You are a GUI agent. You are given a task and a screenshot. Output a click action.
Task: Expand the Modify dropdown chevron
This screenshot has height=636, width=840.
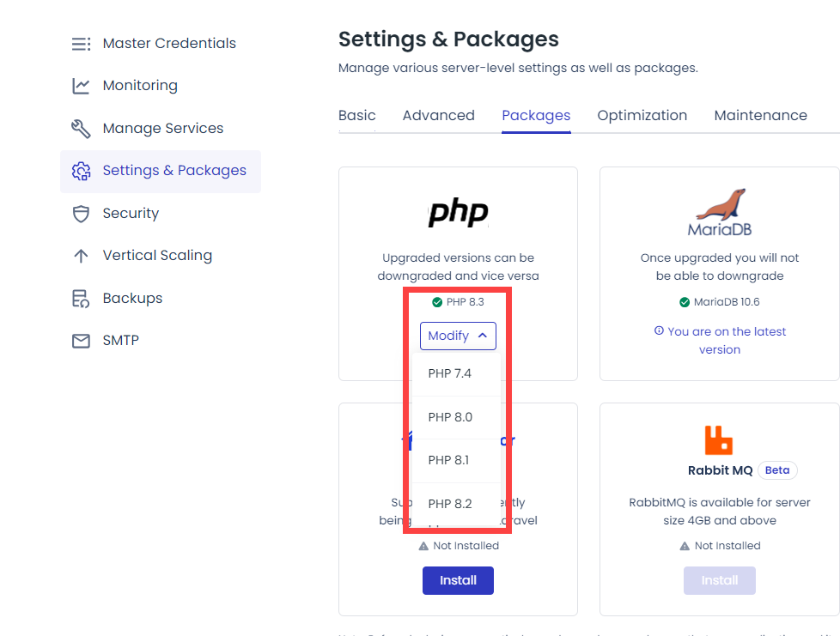(x=481, y=336)
